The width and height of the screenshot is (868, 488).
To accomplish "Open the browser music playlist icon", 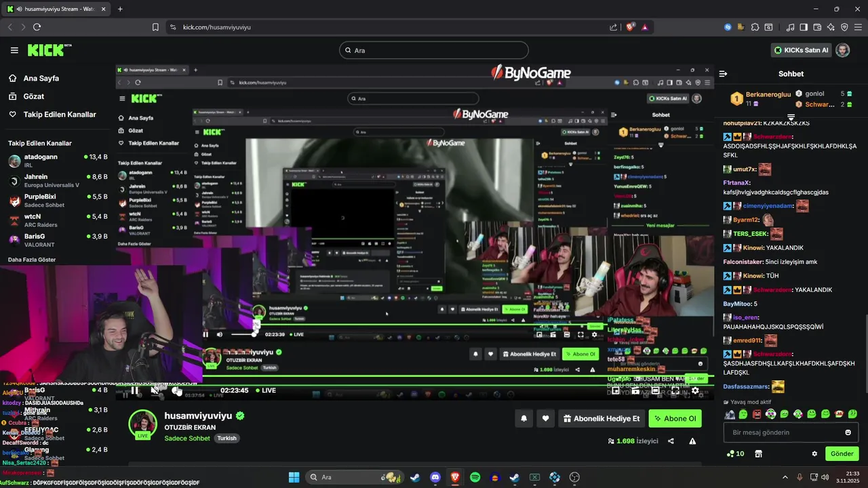I will (790, 27).
